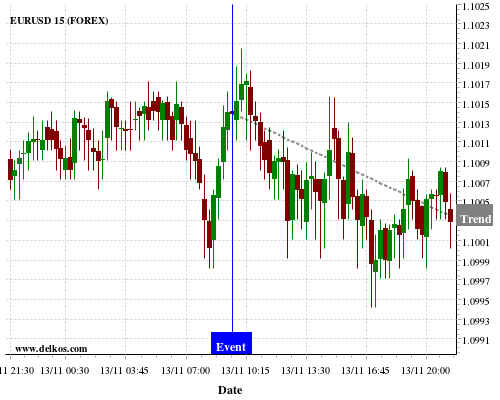
Task: Select the 13/11 07:00 date axis label
Action: click(x=186, y=370)
